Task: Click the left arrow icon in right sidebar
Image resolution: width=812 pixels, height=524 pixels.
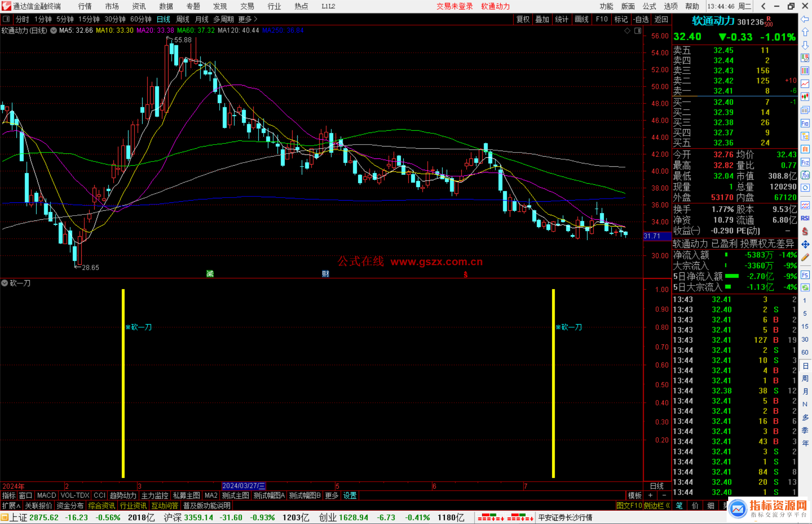Action: tap(805, 19)
